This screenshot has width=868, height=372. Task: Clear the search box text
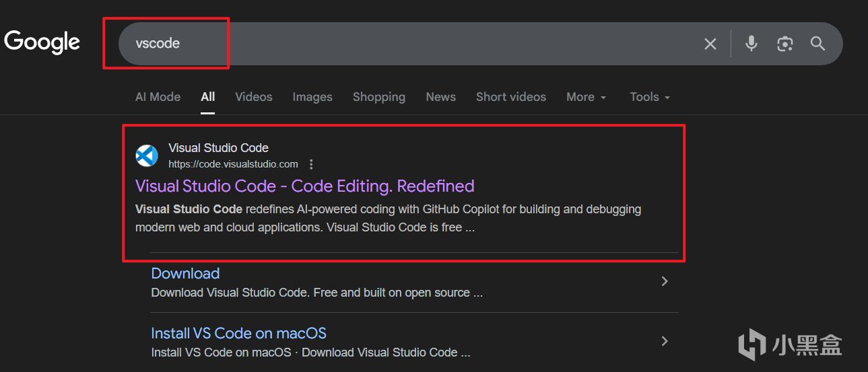(x=710, y=44)
